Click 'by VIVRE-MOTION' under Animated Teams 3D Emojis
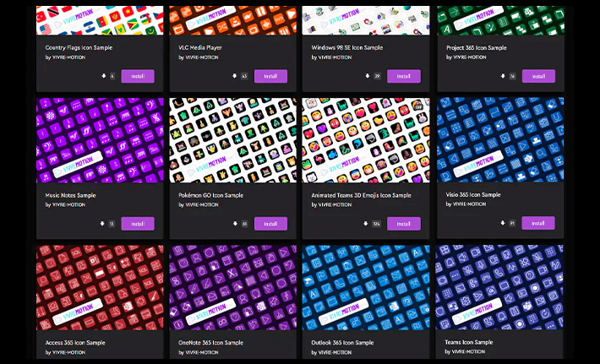The height and width of the screenshot is (364, 600). pos(331,204)
